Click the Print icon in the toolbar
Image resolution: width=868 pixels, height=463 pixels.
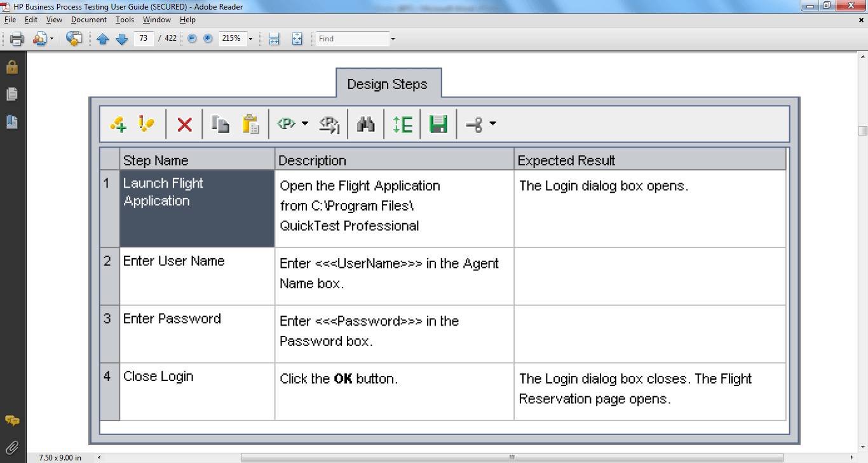pyautogui.click(x=17, y=39)
